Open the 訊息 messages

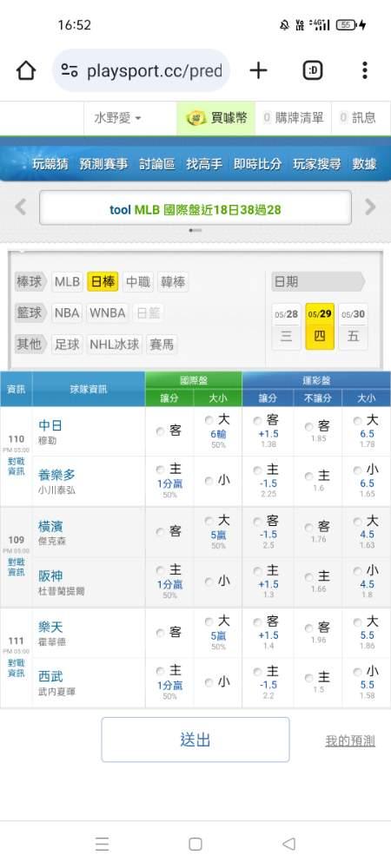(x=358, y=118)
